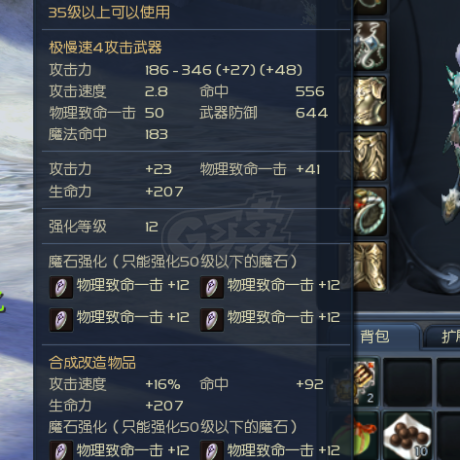Click the empty inventory slot beside item 2

[407, 382]
